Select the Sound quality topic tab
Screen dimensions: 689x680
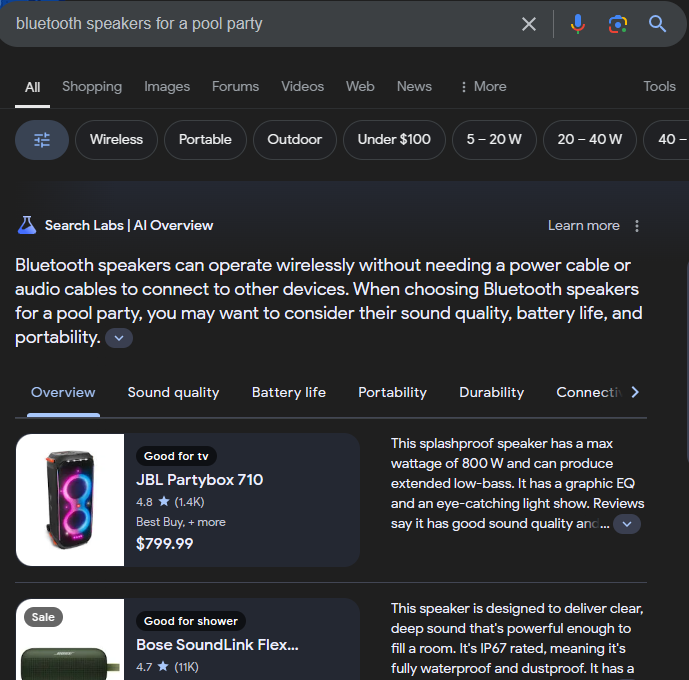[x=173, y=392]
